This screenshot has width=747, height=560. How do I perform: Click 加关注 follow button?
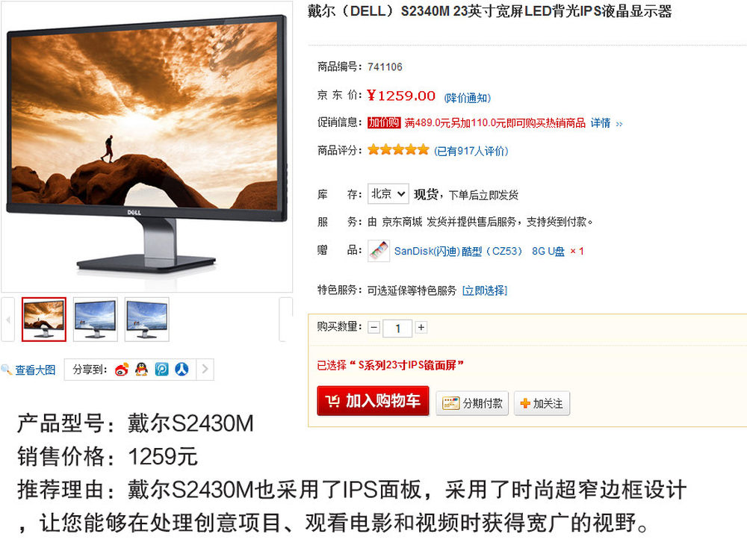coord(542,403)
